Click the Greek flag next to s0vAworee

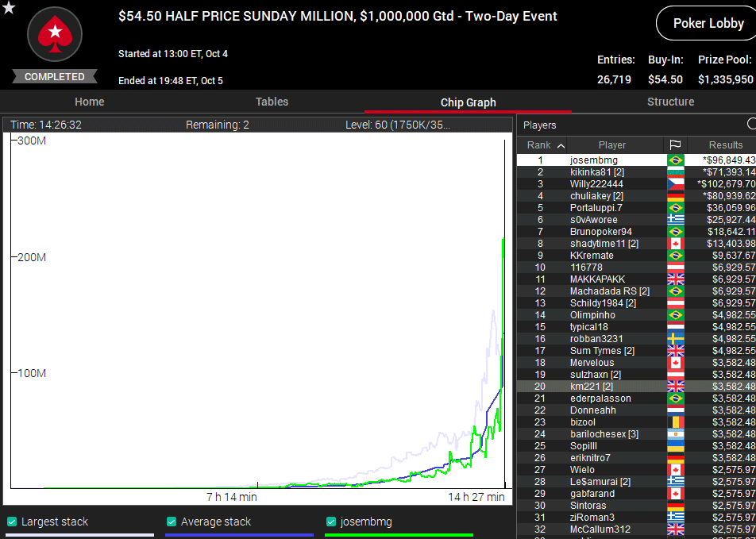(676, 220)
